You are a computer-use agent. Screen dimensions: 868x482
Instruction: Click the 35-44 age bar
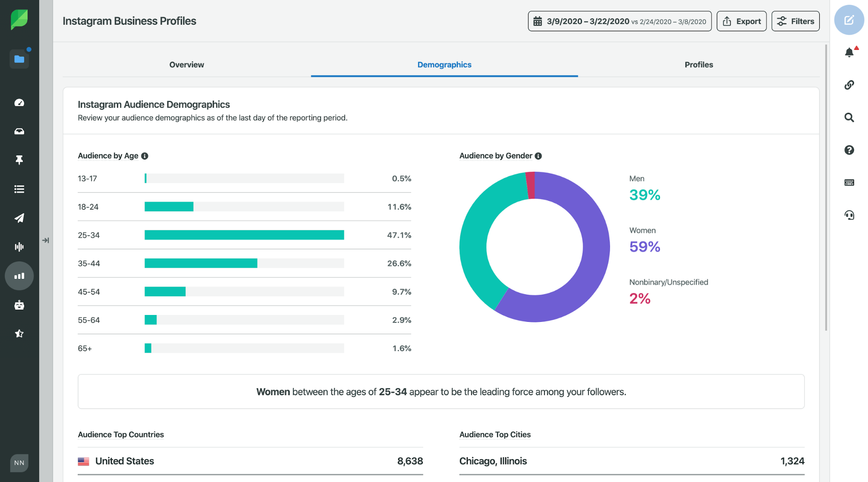[x=201, y=263]
